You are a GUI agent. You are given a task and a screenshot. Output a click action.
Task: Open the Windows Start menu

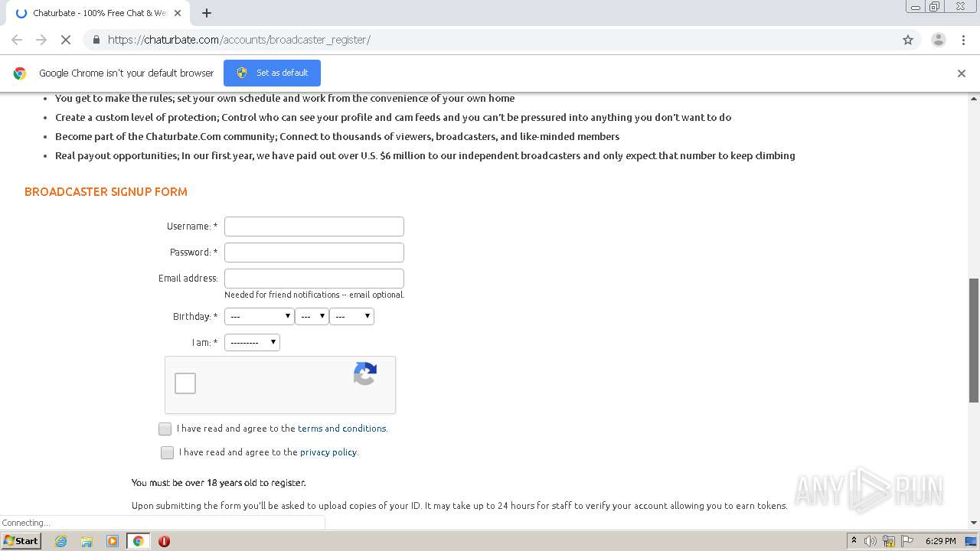coord(21,541)
